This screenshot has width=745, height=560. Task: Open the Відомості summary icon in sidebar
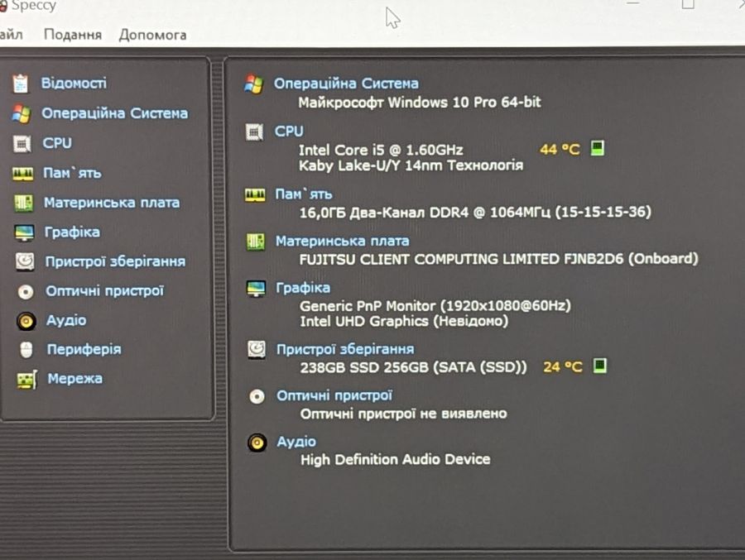tap(20, 84)
